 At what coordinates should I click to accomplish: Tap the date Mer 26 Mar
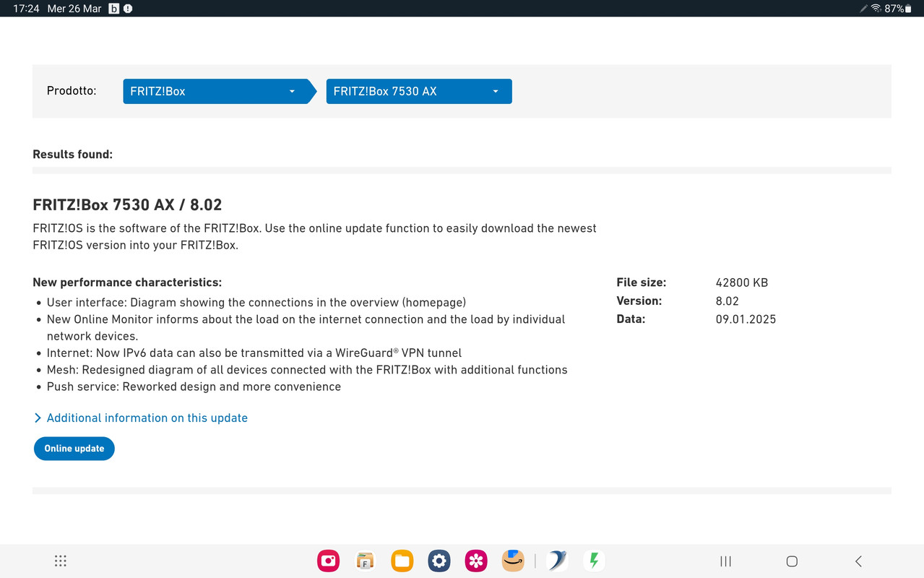coord(74,9)
